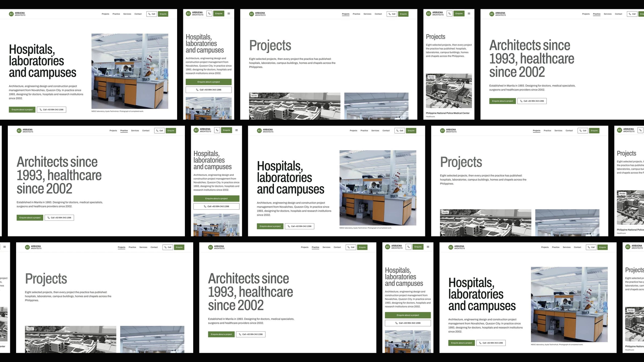The height and width of the screenshot is (362, 644).
Task: Click Arbuena logo in top-row Home desktop mockup
Action: click(17, 14)
